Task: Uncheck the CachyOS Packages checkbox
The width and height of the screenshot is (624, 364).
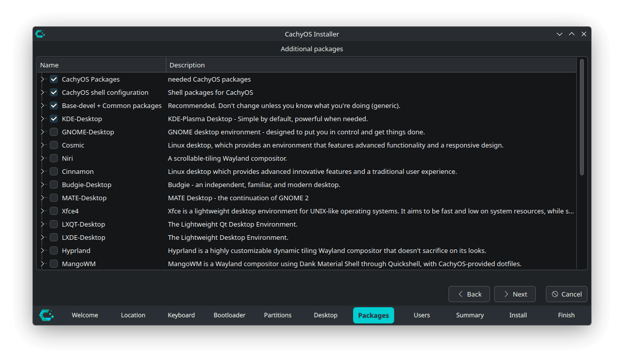Action: (54, 79)
